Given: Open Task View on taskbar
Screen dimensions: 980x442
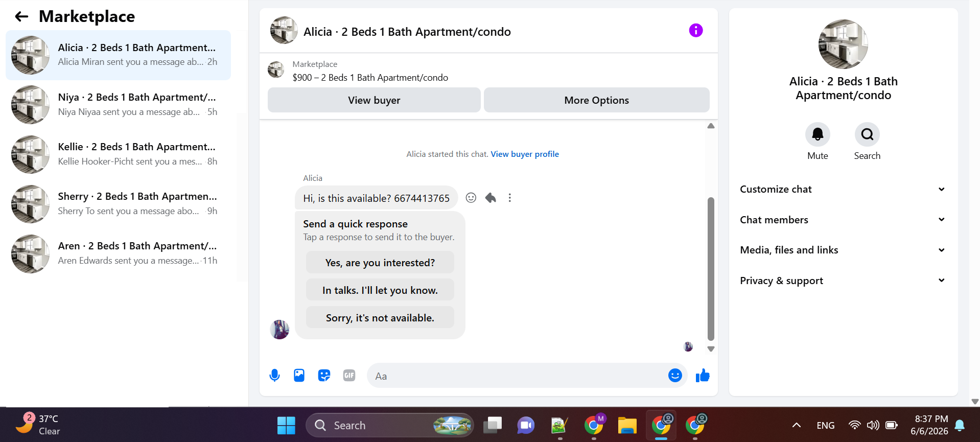Looking at the screenshot, I should (493, 425).
